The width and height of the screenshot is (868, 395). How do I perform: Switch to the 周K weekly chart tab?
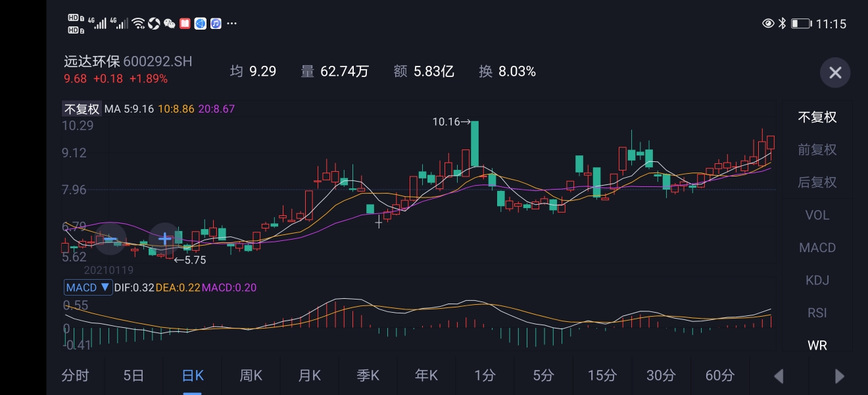(251, 375)
